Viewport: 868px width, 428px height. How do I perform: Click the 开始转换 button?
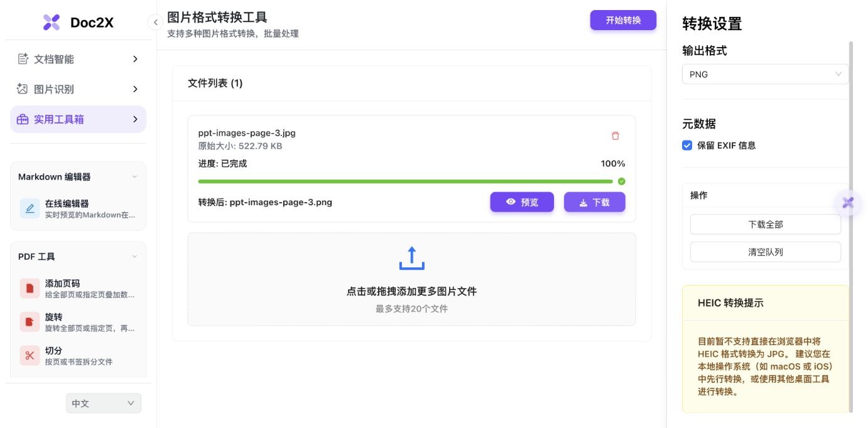(623, 20)
